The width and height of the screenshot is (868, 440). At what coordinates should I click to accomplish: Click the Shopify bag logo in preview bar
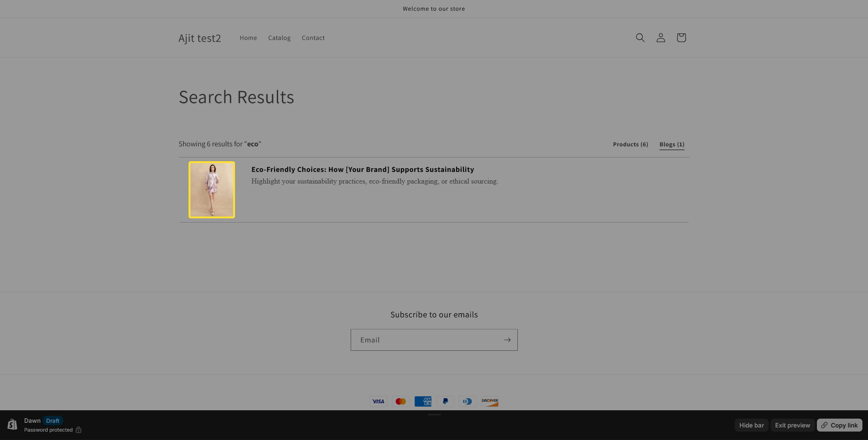[x=13, y=425]
